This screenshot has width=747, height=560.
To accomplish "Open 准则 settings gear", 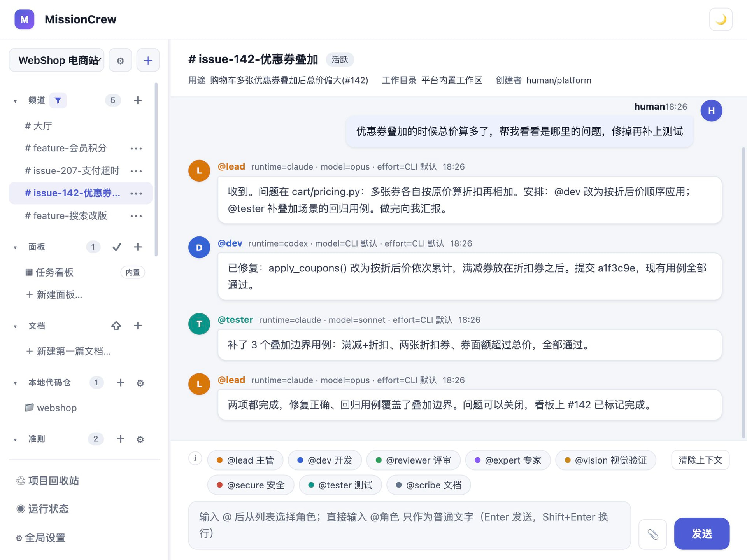I will [x=140, y=439].
